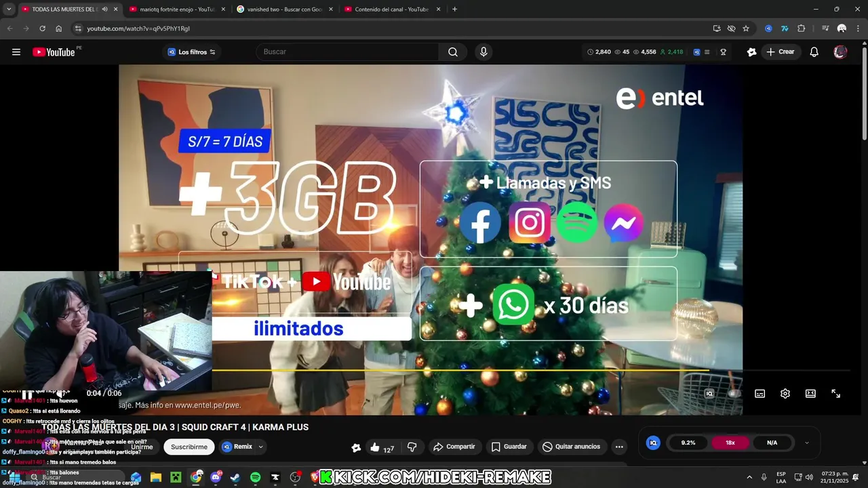The image size is (868, 488).
Task: Open a new browser tab
Action: pos(454,9)
